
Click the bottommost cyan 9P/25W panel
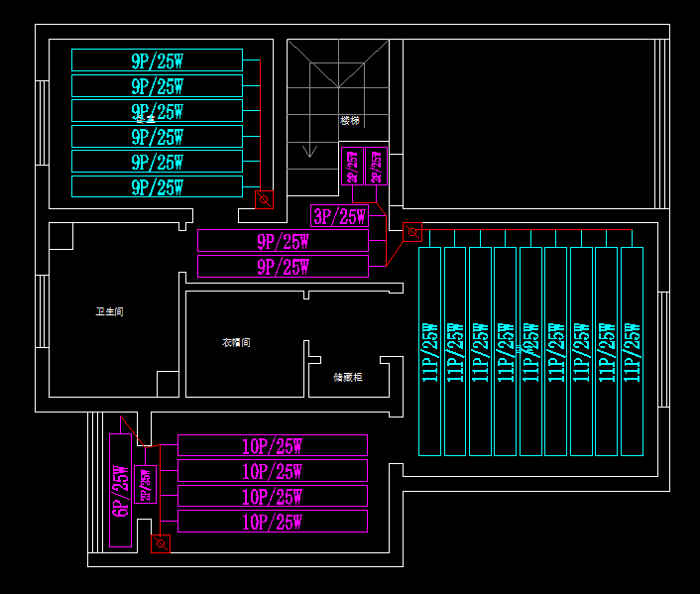coord(157,187)
